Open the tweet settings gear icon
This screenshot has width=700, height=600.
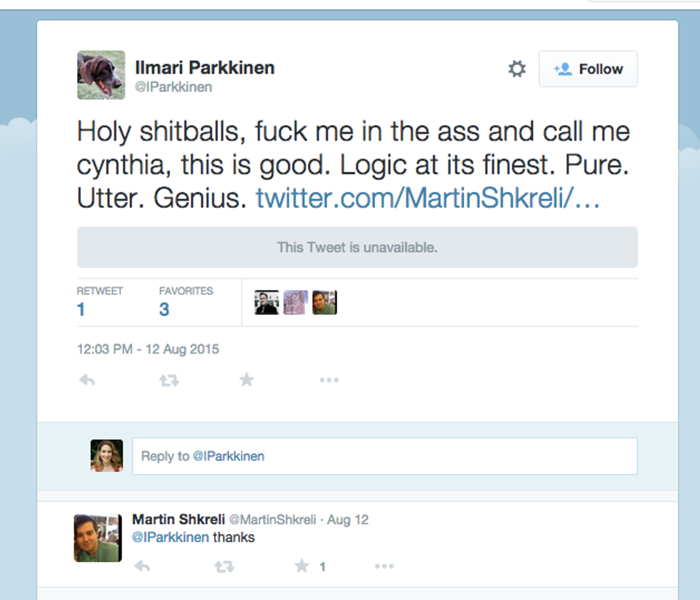point(516,69)
